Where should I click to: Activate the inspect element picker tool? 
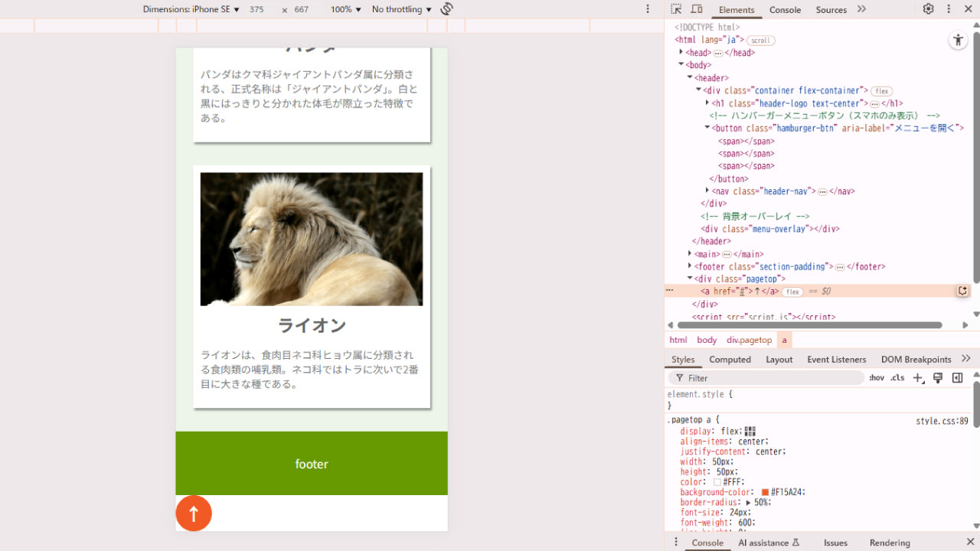click(676, 9)
